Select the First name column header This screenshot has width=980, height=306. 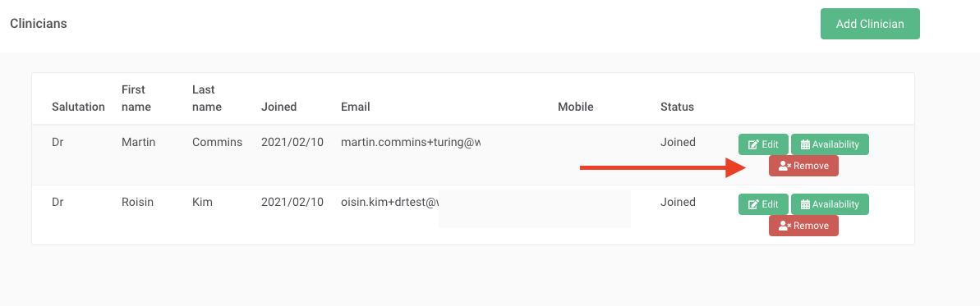tap(136, 98)
